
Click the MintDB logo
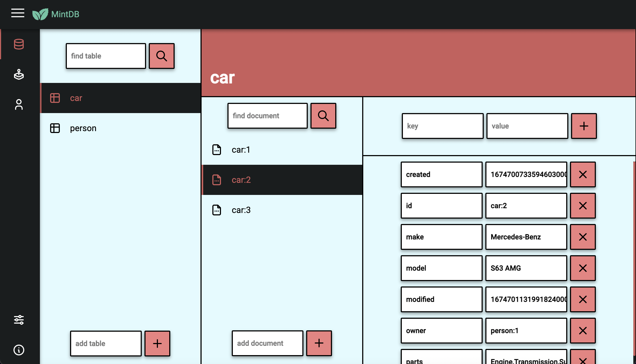56,14
